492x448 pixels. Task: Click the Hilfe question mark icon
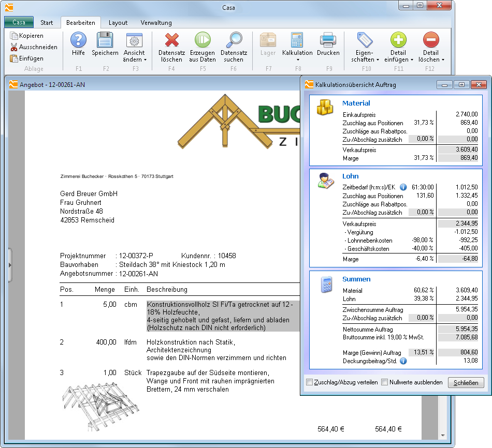tap(78, 40)
